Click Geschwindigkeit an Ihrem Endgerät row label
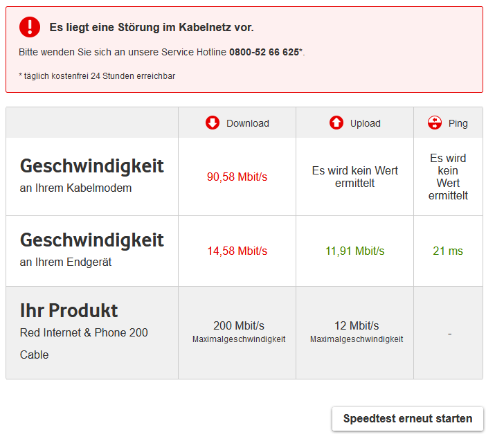The image size is (495, 448). tap(91, 249)
